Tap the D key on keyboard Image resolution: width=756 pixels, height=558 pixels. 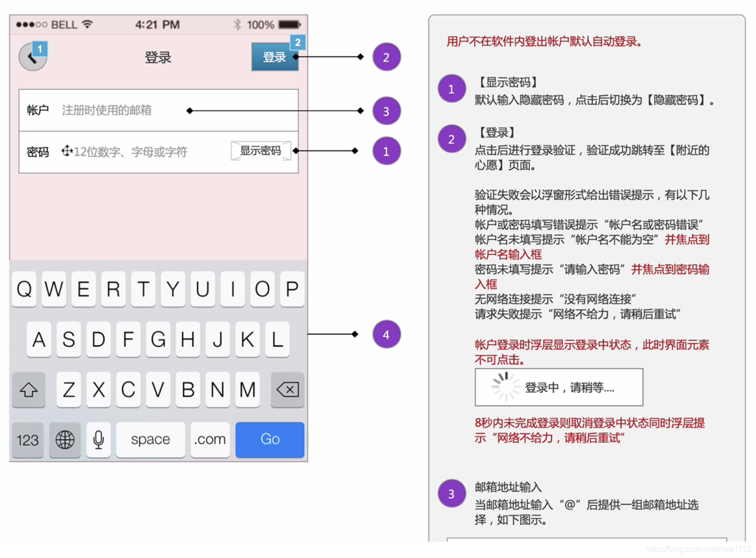pos(98,340)
